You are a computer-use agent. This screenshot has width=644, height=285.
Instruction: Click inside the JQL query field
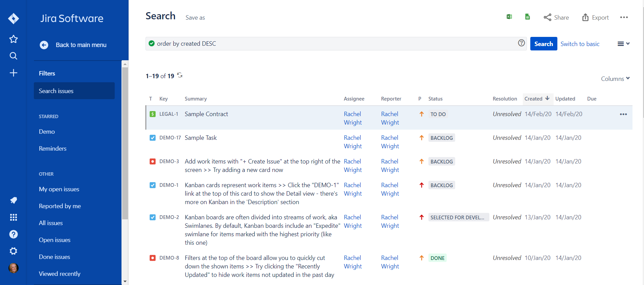click(336, 44)
